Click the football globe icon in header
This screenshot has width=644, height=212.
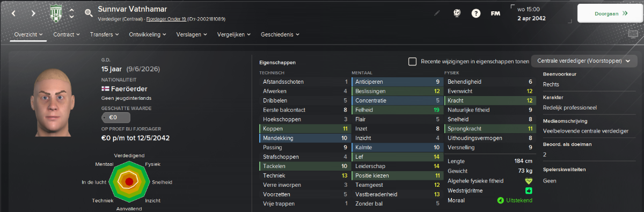[456, 13]
